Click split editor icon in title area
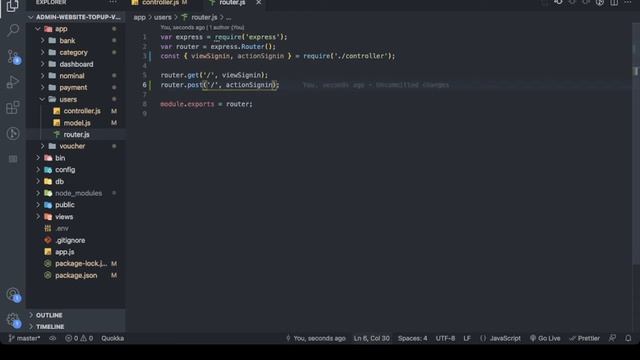 click(614, 2)
